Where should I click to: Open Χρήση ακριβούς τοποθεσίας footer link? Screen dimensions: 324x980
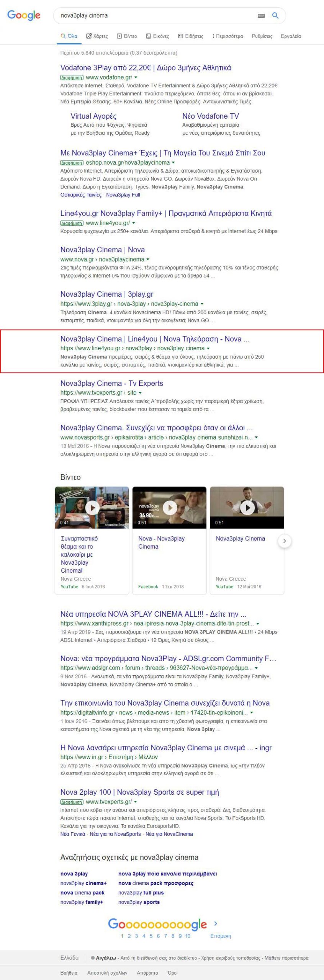pyautogui.click(x=231, y=958)
